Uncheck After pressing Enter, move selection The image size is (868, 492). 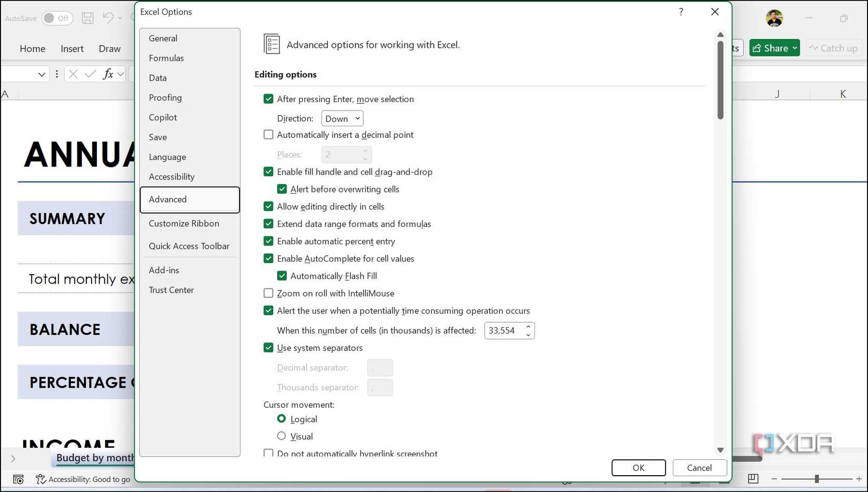point(268,99)
